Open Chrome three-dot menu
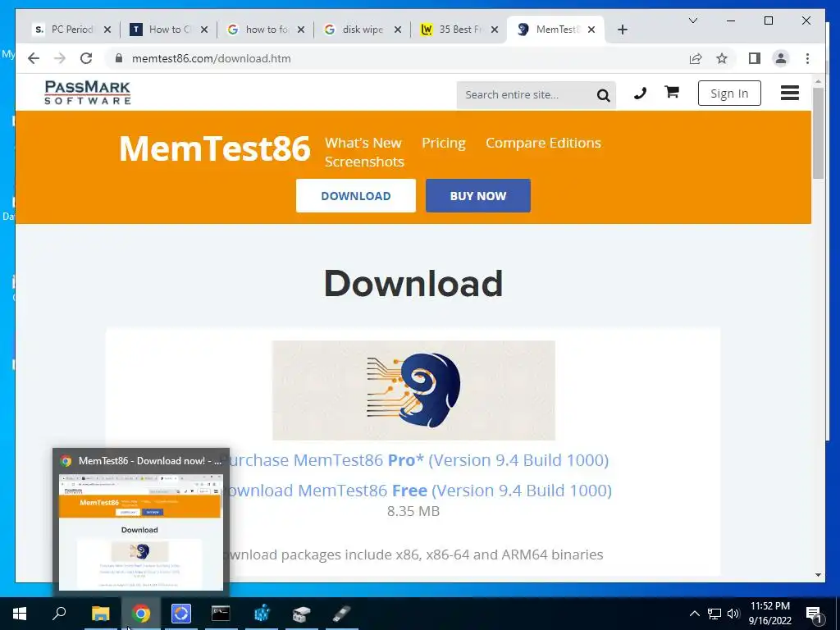The width and height of the screenshot is (840, 630). pos(807,58)
